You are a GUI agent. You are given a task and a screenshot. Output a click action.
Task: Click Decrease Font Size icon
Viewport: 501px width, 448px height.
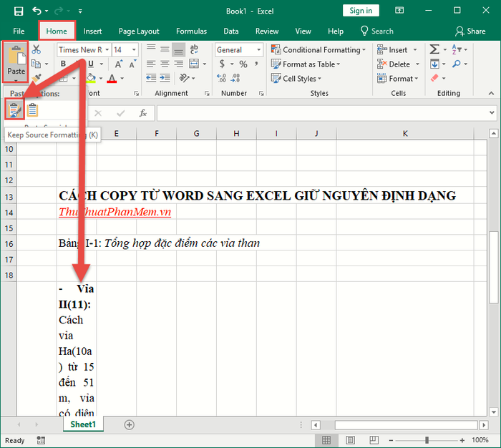132,64
